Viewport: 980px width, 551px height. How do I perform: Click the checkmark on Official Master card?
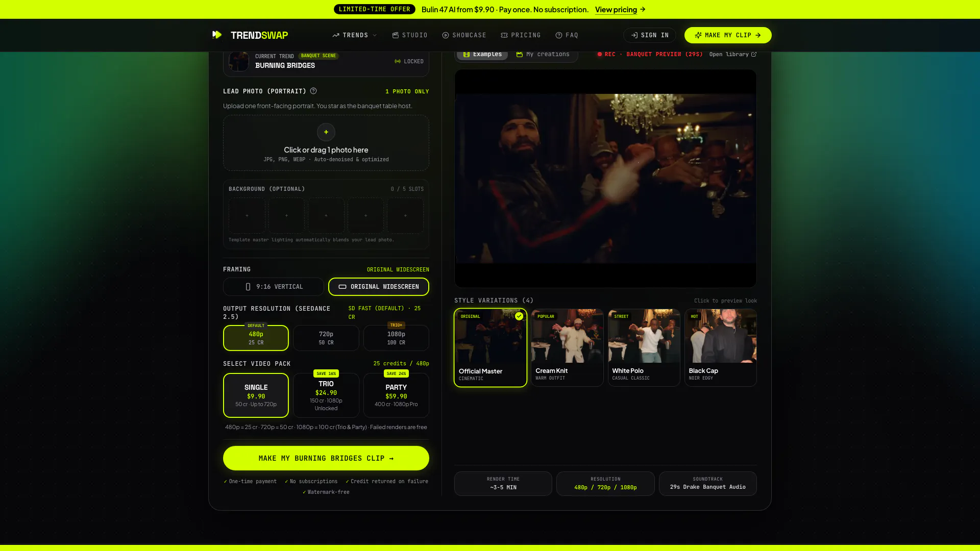point(519,316)
